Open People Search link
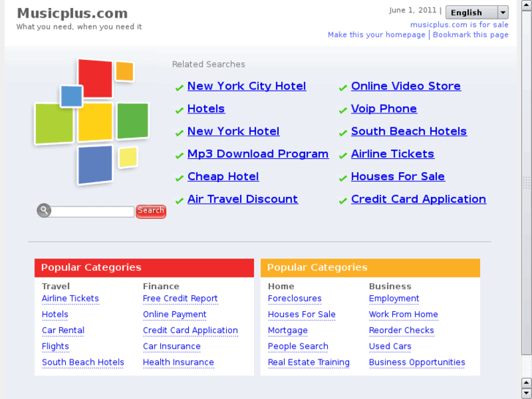The width and height of the screenshot is (532, 399). tap(298, 346)
